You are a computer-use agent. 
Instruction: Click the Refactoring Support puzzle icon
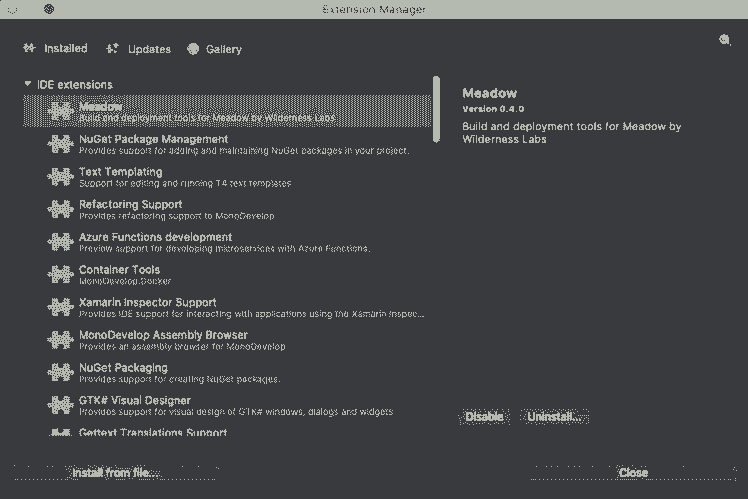[61, 209]
